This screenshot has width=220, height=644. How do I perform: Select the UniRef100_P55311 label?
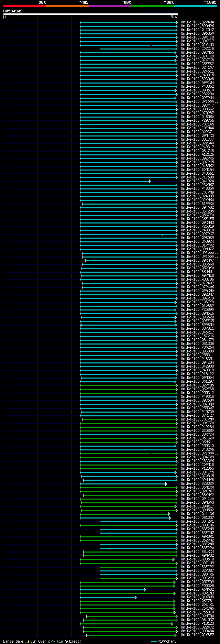click(197, 355)
